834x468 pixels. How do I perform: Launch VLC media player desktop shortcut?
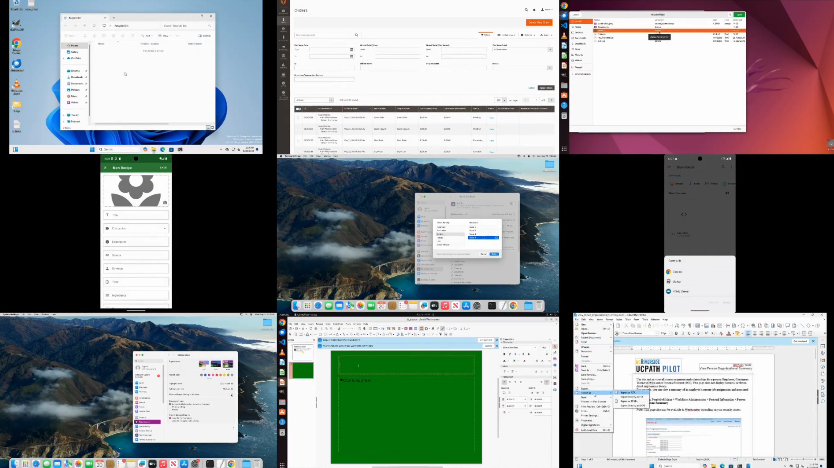(17, 87)
